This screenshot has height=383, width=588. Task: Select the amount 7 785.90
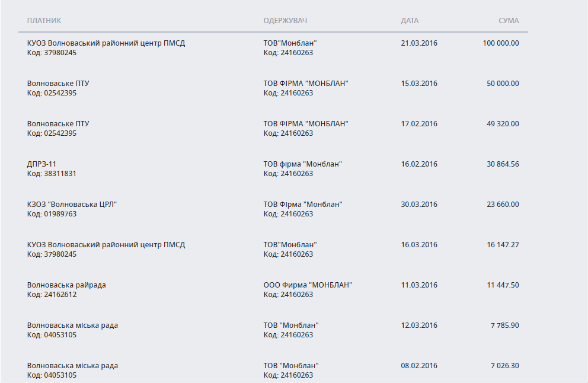pos(505,325)
